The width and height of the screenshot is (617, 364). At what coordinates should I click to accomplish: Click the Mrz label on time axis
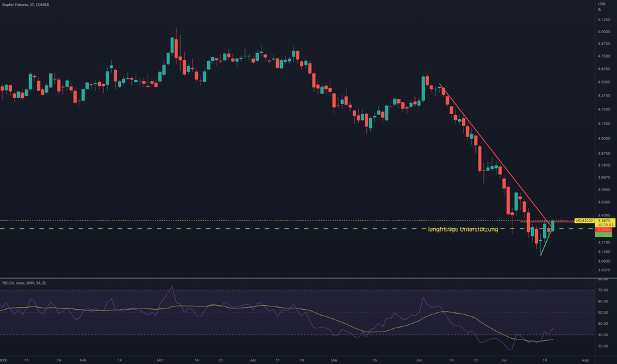160,360
